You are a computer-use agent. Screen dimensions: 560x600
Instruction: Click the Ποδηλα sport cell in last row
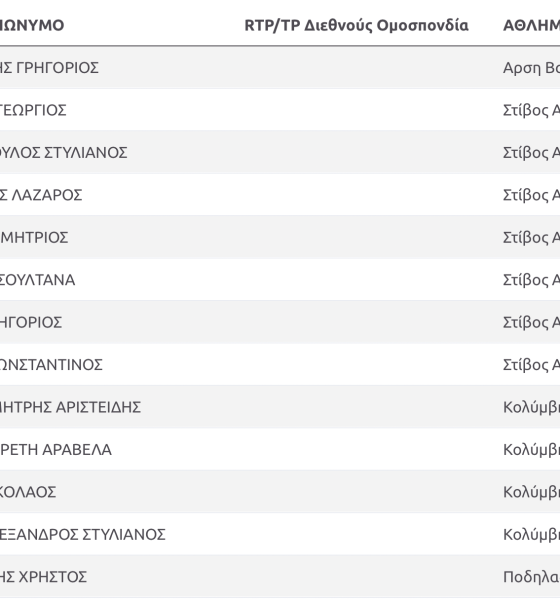click(x=532, y=577)
